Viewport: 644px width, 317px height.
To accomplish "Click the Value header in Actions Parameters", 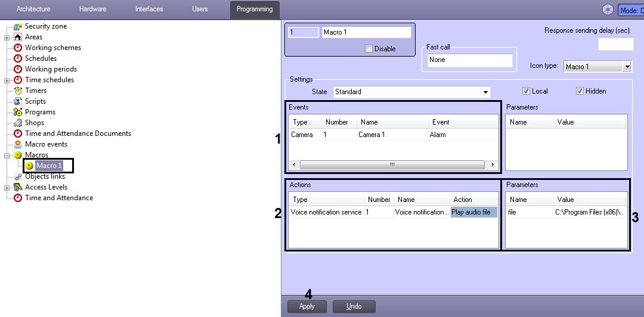I will pyautogui.click(x=590, y=200).
